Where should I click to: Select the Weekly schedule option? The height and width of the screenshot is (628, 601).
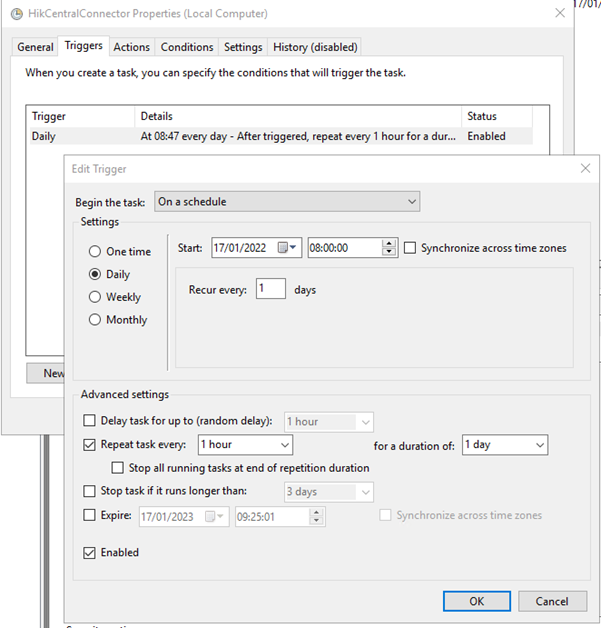pyautogui.click(x=96, y=297)
